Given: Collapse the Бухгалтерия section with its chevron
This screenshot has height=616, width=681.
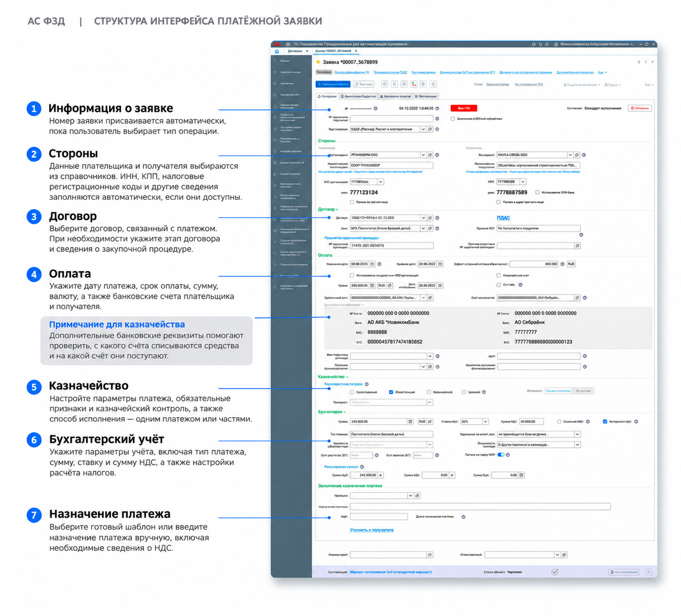Looking at the screenshot, I should point(345,412).
